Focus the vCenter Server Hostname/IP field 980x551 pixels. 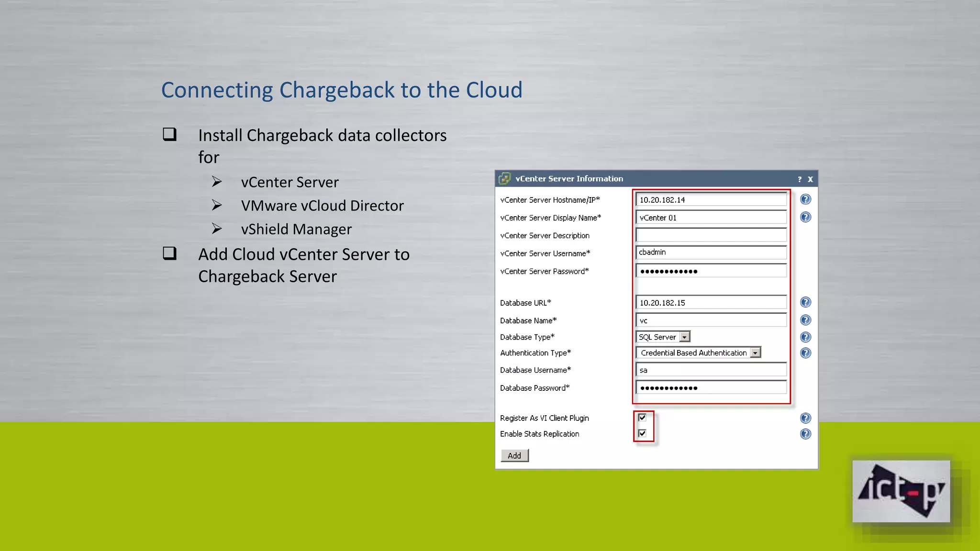(711, 199)
